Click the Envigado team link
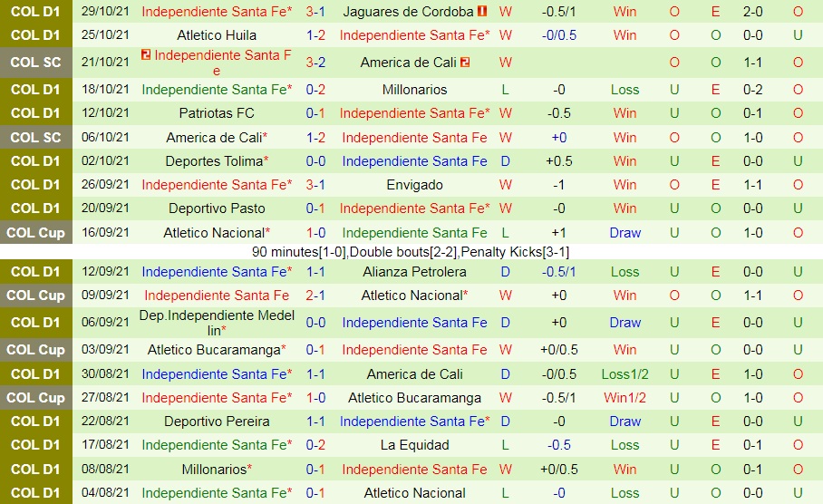Viewport: 823px width, 504px height. click(x=414, y=185)
